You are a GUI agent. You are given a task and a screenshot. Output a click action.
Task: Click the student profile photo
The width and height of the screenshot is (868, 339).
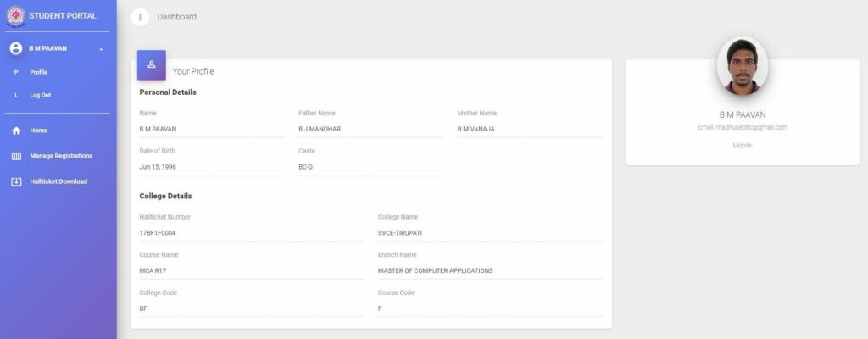tap(742, 66)
